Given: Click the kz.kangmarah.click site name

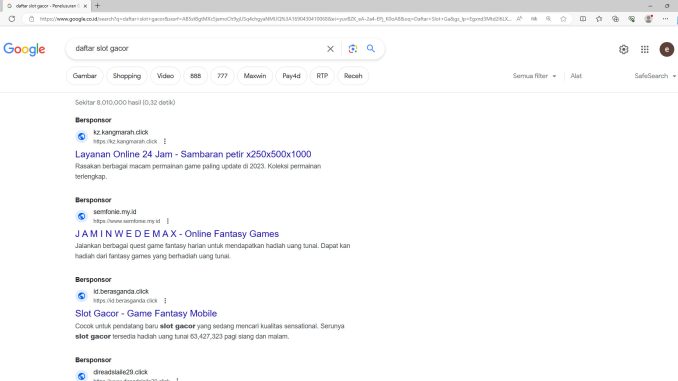Looking at the screenshot, I should pos(121,132).
